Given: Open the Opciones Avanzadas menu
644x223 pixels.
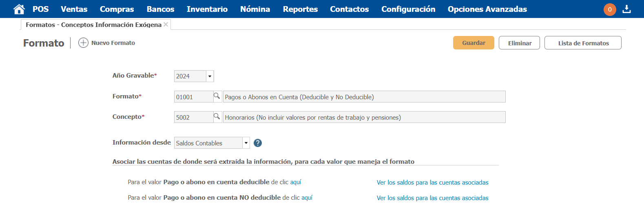Looking at the screenshot, I should tap(487, 9).
